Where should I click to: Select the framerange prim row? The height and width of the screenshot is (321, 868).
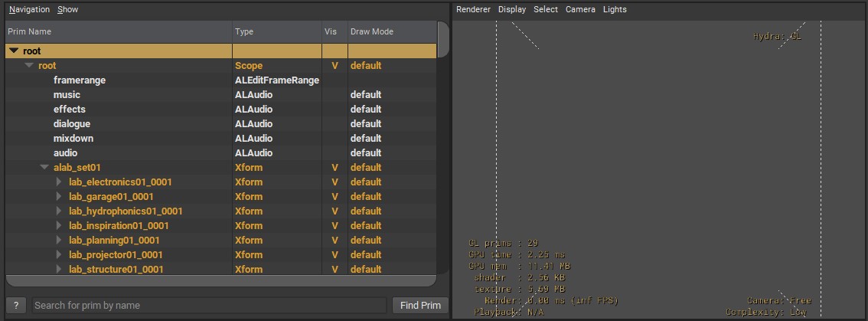(x=221, y=80)
